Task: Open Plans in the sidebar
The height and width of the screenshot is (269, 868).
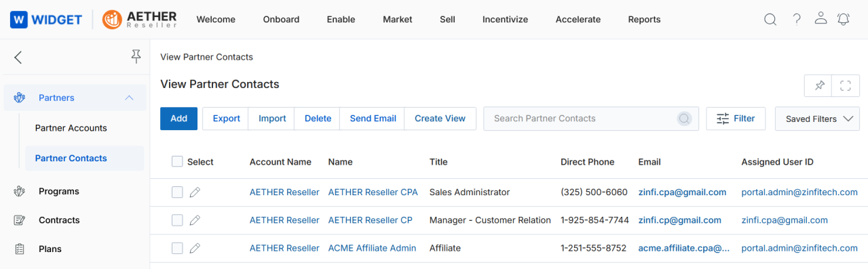Action: point(50,249)
